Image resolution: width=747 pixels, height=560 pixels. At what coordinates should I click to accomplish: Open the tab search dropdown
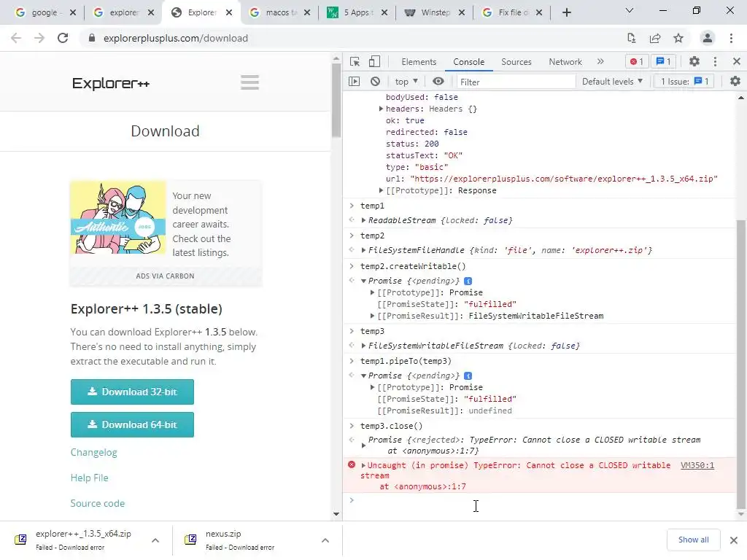(630, 10)
